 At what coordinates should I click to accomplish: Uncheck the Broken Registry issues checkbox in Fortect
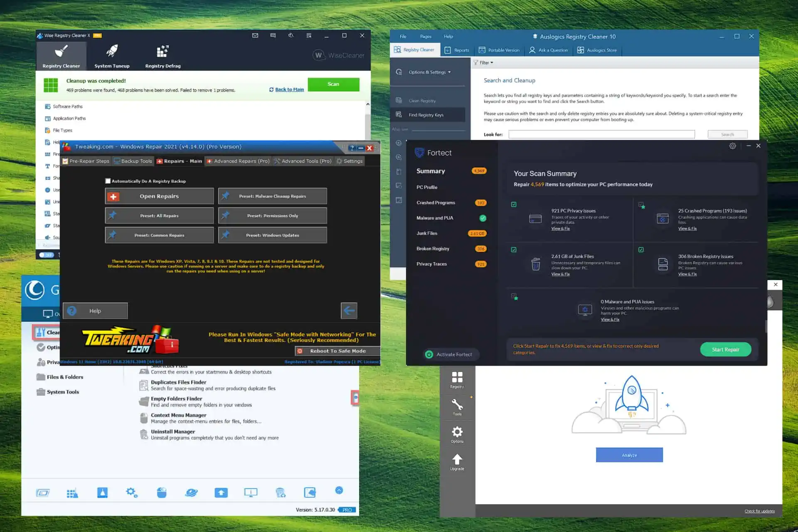click(x=641, y=250)
